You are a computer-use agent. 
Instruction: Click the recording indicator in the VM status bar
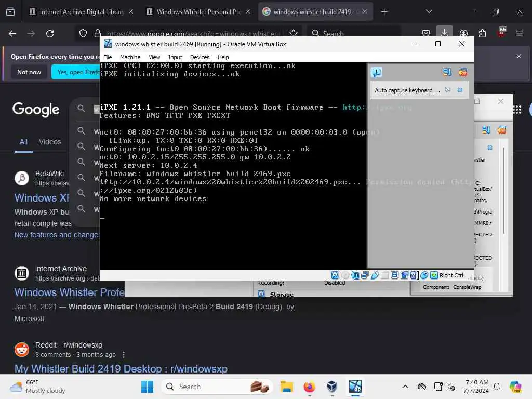click(404, 275)
